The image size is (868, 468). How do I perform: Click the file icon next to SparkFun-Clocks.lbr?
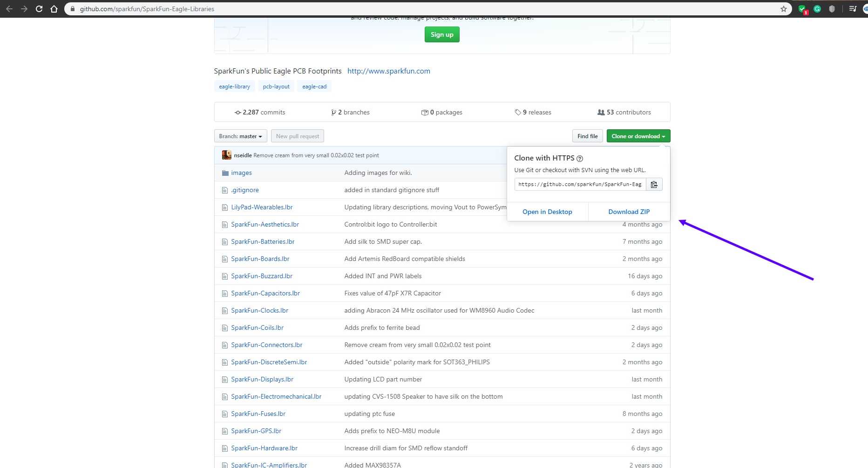coord(225,311)
